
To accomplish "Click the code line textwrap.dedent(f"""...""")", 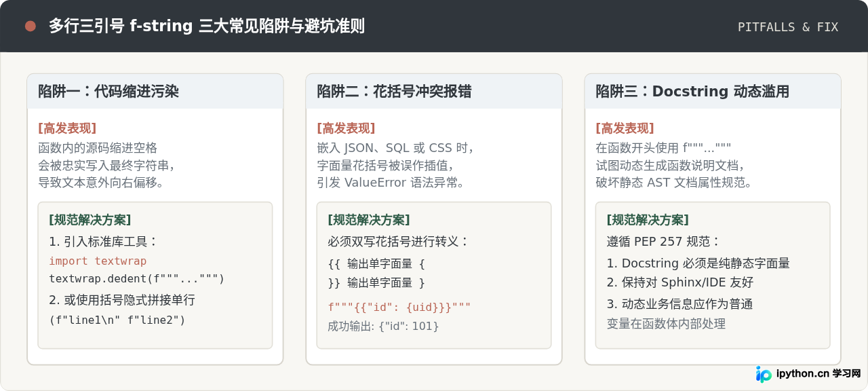I will 136,279.
